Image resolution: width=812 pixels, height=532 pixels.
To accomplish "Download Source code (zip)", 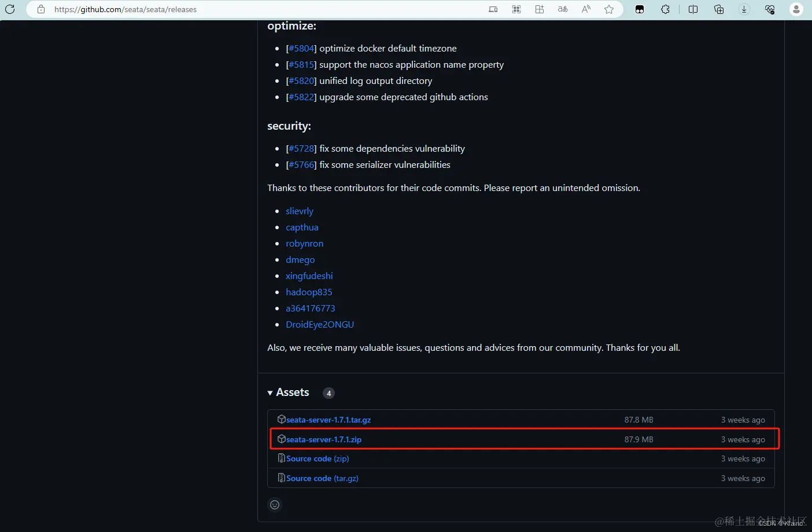I will 318,458.
